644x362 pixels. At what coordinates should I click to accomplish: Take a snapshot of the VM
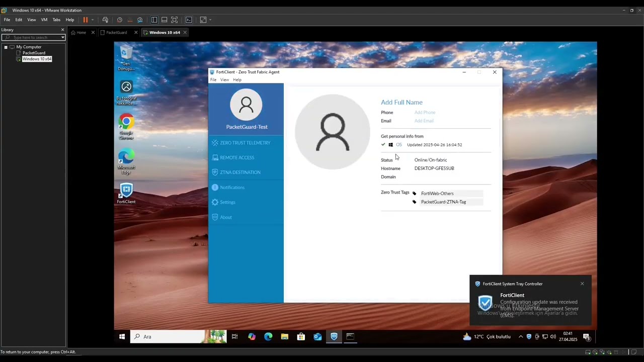120,20
